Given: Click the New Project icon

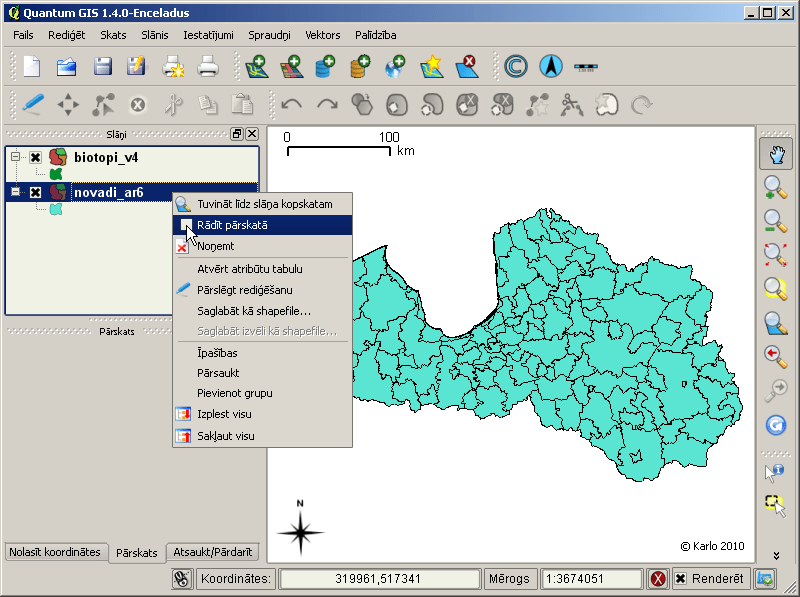Looking at the screenshot, I should coord(32,67).
